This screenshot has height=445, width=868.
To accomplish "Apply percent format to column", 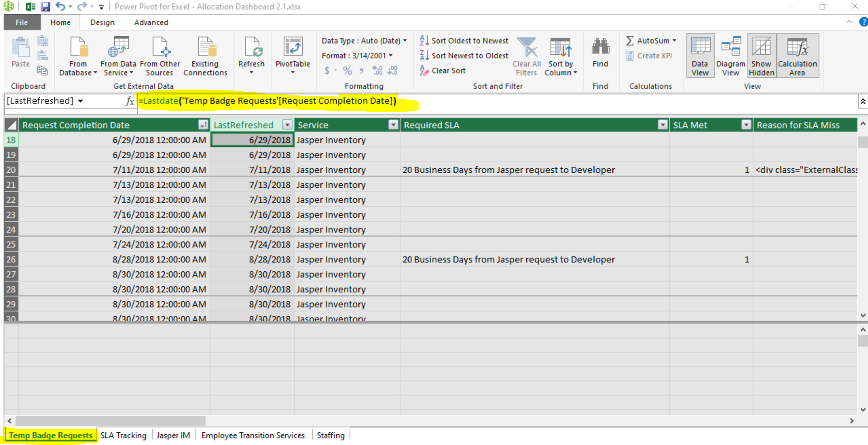I will [x=347, y=71].
